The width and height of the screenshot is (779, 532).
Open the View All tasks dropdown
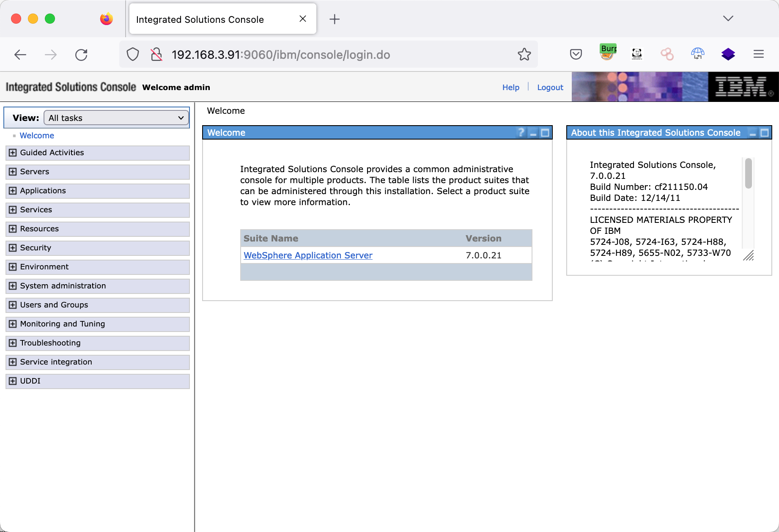point(116,118)
